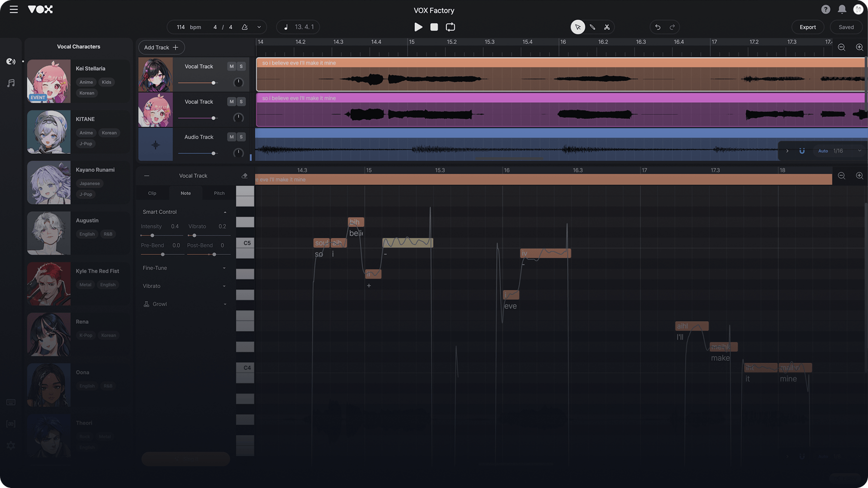Mute the Audio Track
This screenshot has width=868, height=488.
pyautogui.click(x=231, y=137)
